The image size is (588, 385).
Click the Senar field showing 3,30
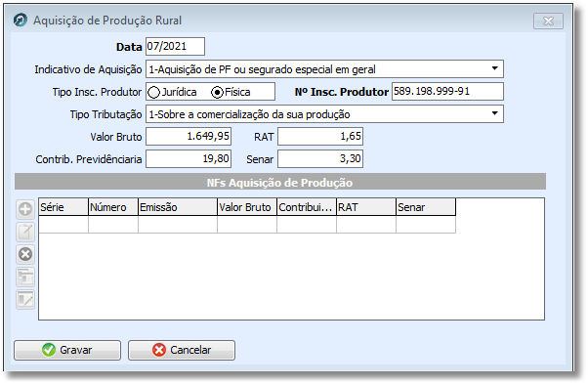[x=320, y=158]
